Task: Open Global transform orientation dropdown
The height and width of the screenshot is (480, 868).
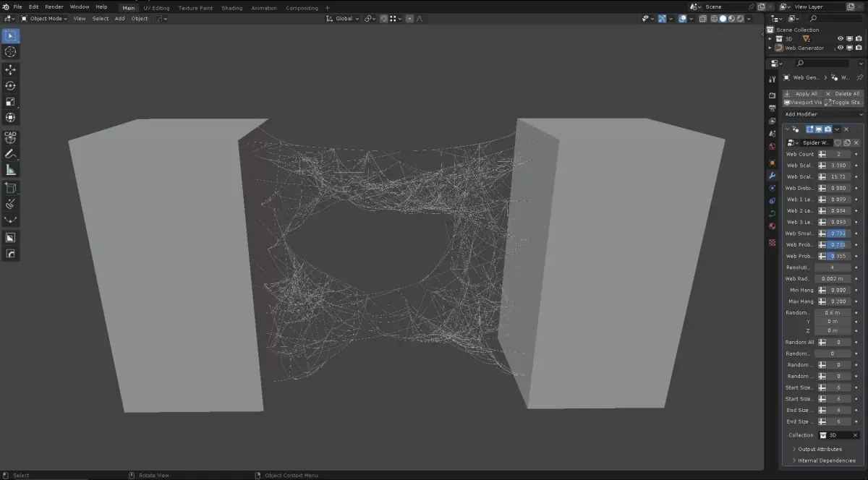Action: (x=343, y=18)
